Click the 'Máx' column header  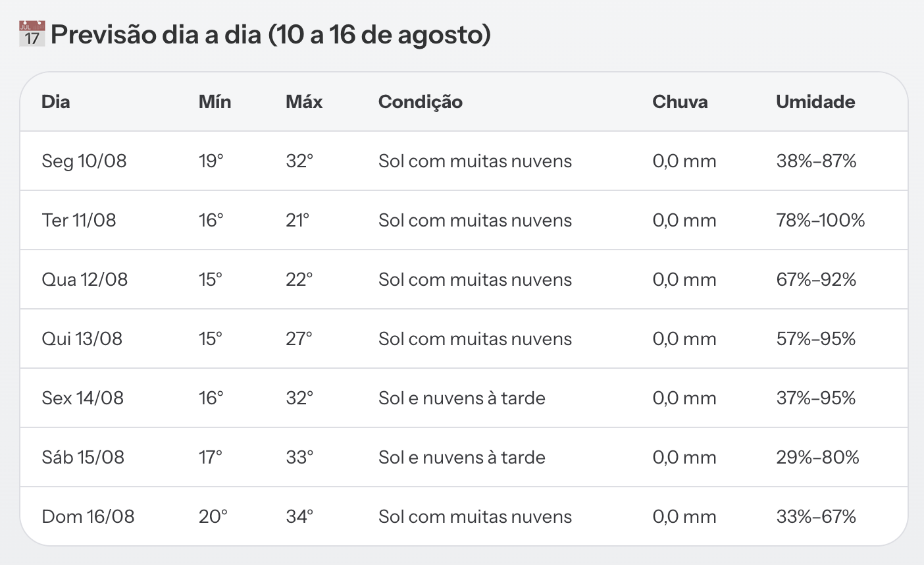coord(304,101)
